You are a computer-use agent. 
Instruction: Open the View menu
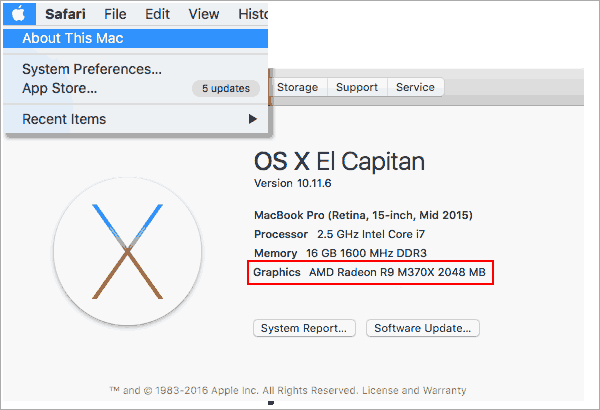click(204, 14)
